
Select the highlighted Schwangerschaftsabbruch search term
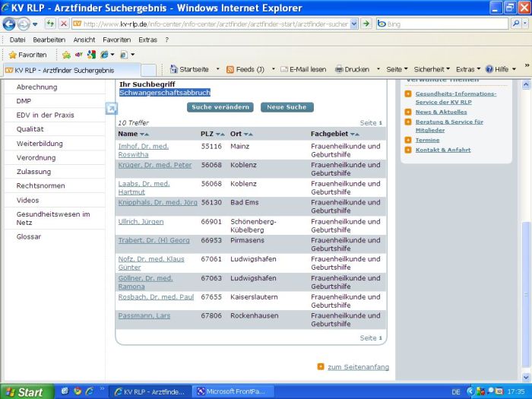tap(165, 93)
